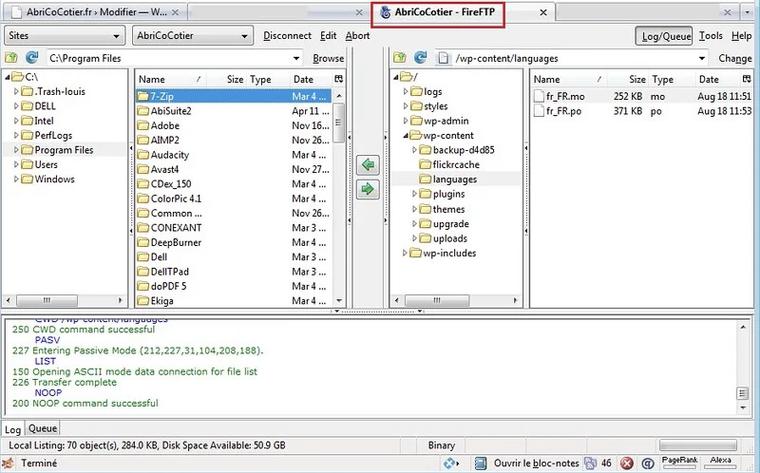Click the local column picker icon

(x=339, y=79)
